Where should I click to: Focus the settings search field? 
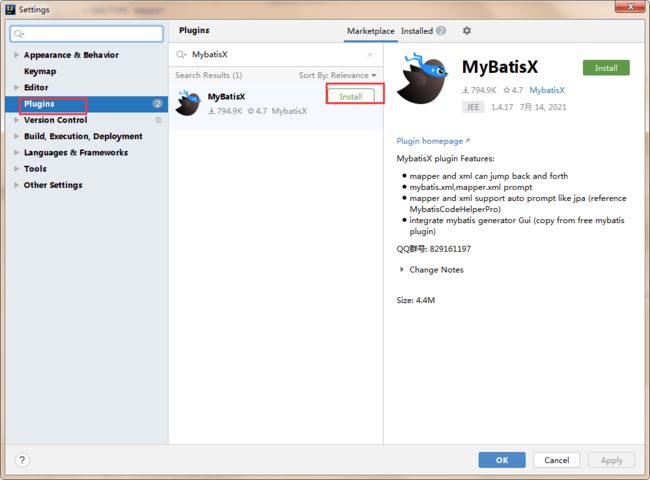click(x=87, y=34)
